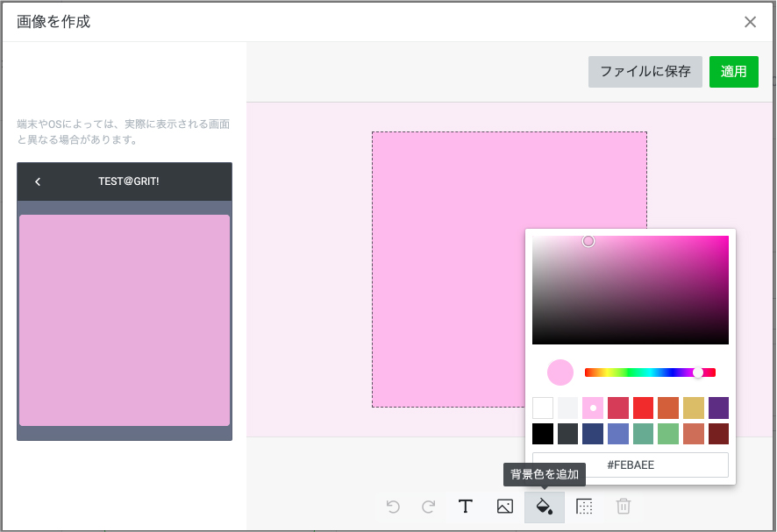Click the hex color field #FEBAEE
The height and width of the screenshot is (532, 777).
pos(630,465)
